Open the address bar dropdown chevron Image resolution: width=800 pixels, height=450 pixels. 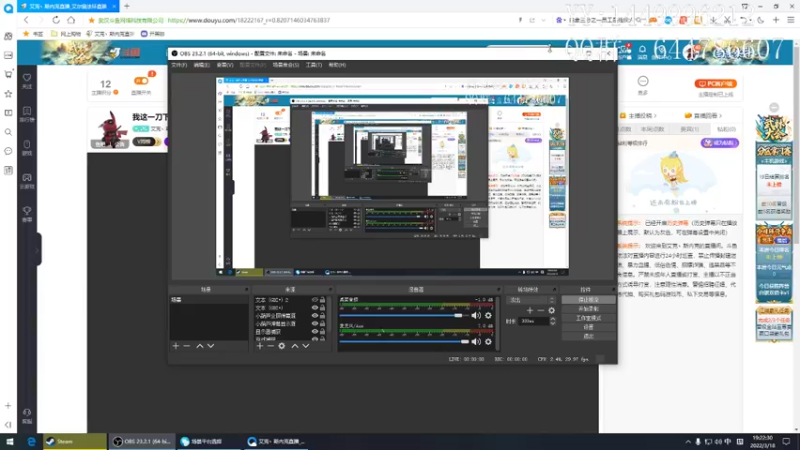[x=543, y=20]
